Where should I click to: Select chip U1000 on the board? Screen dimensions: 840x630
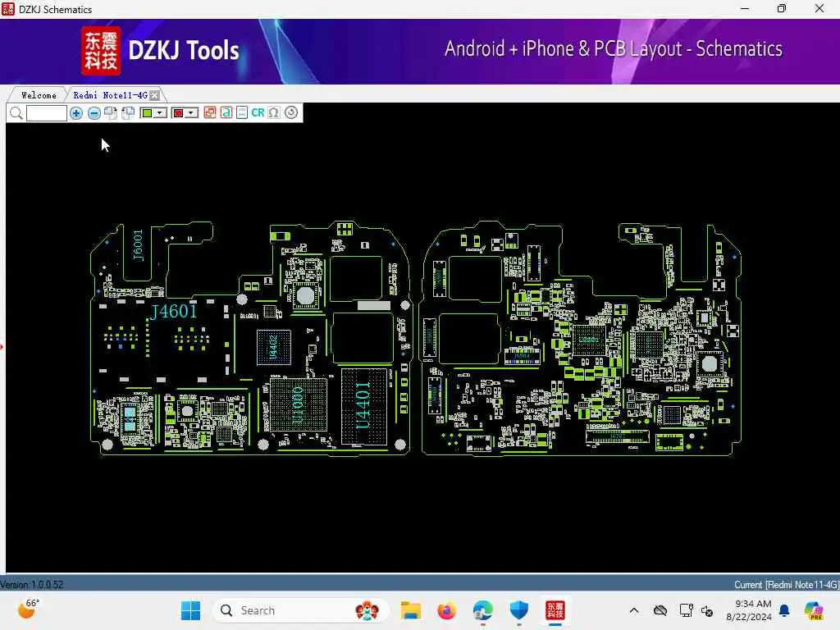pos(298,404)
